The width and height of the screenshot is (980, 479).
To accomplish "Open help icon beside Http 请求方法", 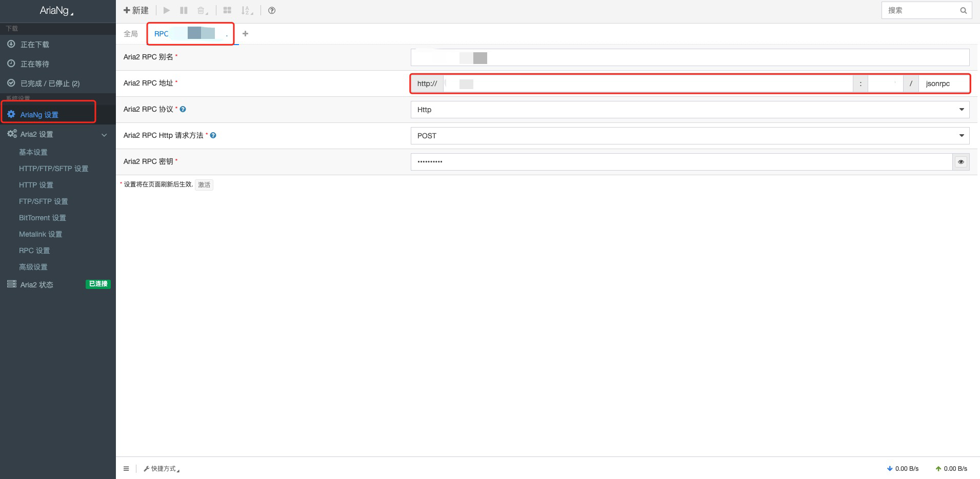I will click(213, 135).
